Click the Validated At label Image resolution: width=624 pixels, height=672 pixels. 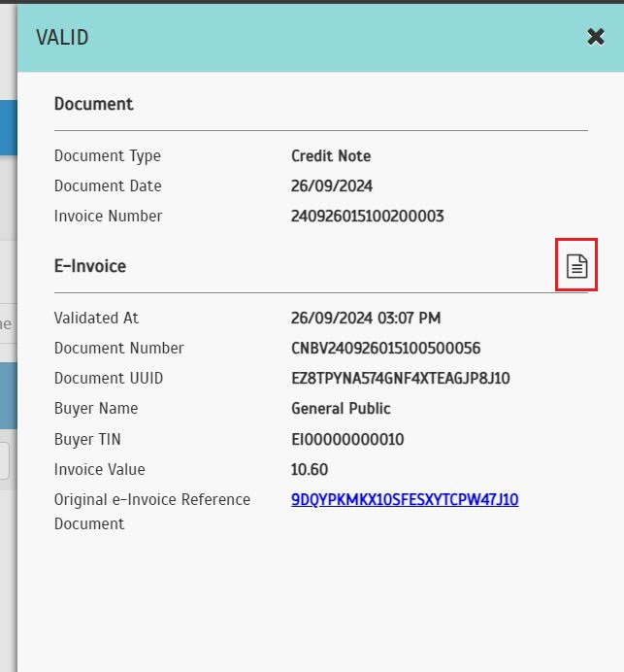97,319
